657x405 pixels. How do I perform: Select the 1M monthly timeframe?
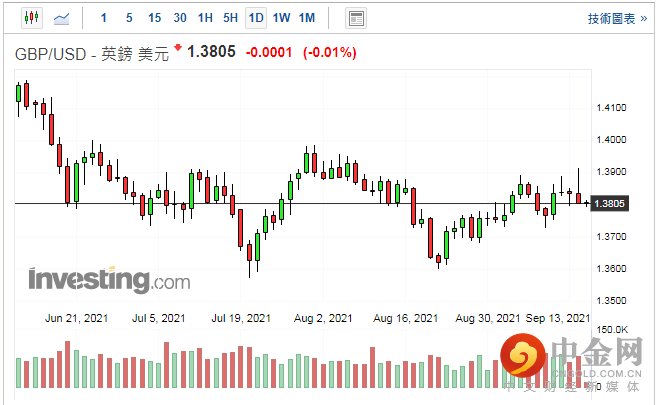tap(307, 18)
